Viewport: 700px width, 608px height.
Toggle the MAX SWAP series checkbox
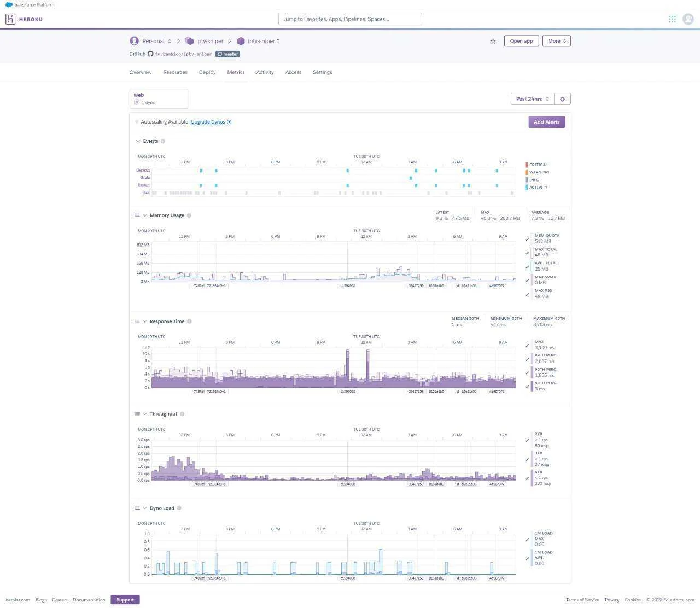click(x=527, y=280)
